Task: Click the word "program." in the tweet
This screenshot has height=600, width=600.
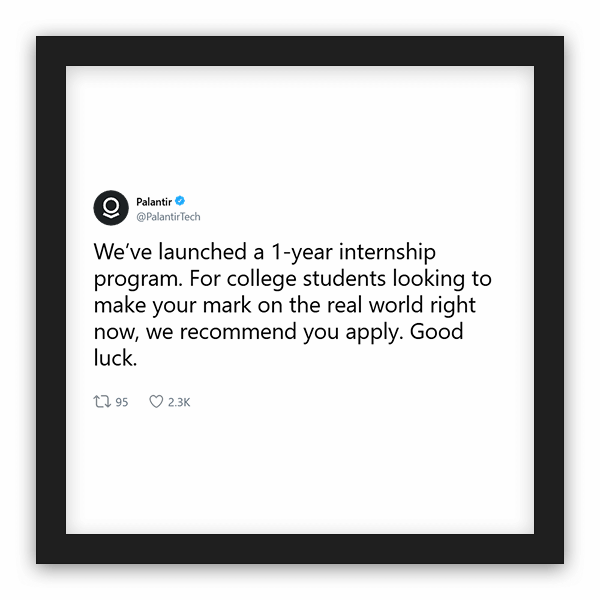Action: point(138,278)
